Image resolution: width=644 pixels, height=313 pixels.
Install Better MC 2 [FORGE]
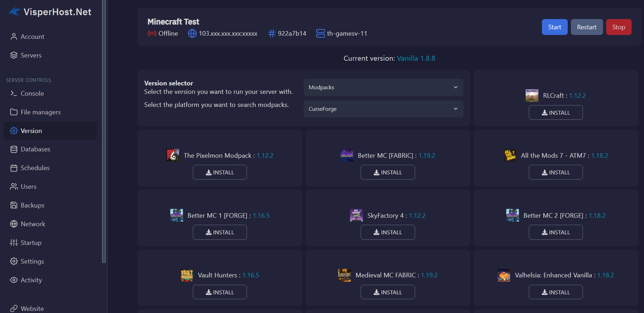[556, 232]
